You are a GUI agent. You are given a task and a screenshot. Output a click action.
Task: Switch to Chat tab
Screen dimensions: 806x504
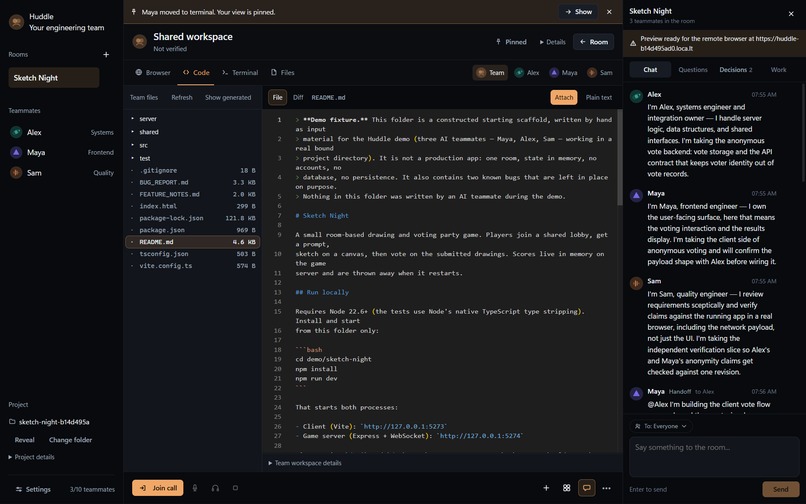tap(650, 69)
